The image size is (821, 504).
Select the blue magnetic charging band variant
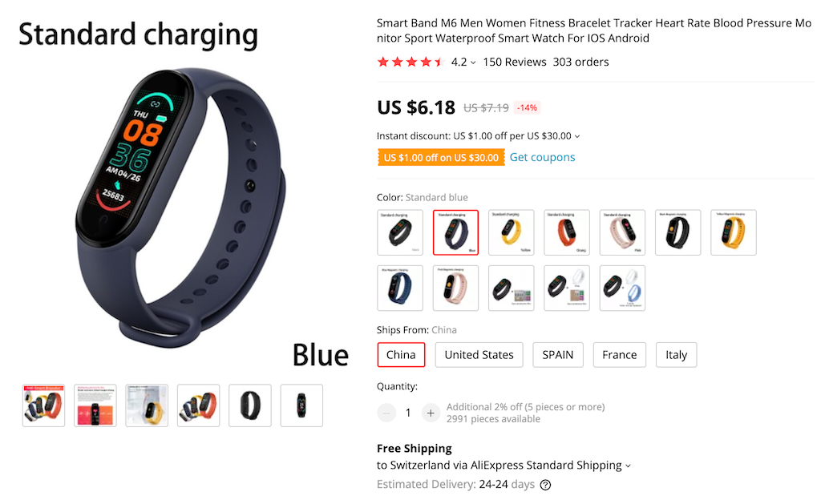[x=400, y=288]
